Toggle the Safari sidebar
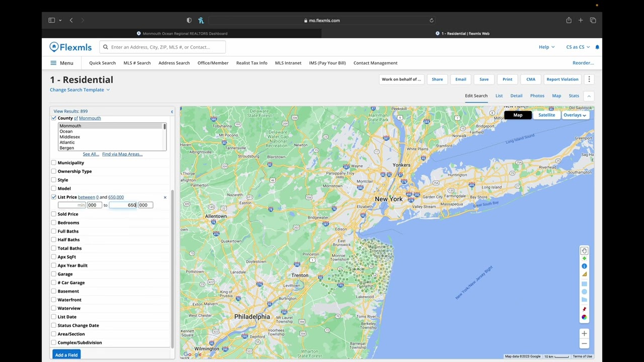The image size is (644, 362). [51, 21]
